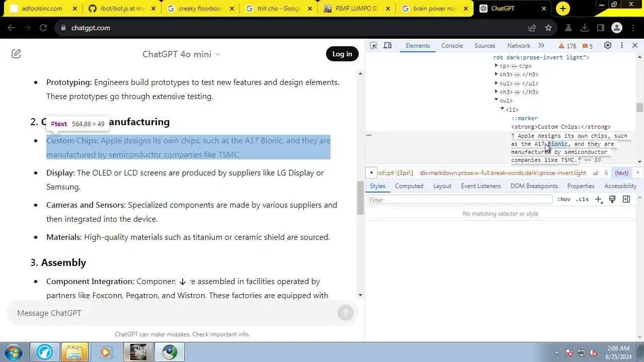Select the ul breadcrumb item
644x362 pixels.
(595, 172)
